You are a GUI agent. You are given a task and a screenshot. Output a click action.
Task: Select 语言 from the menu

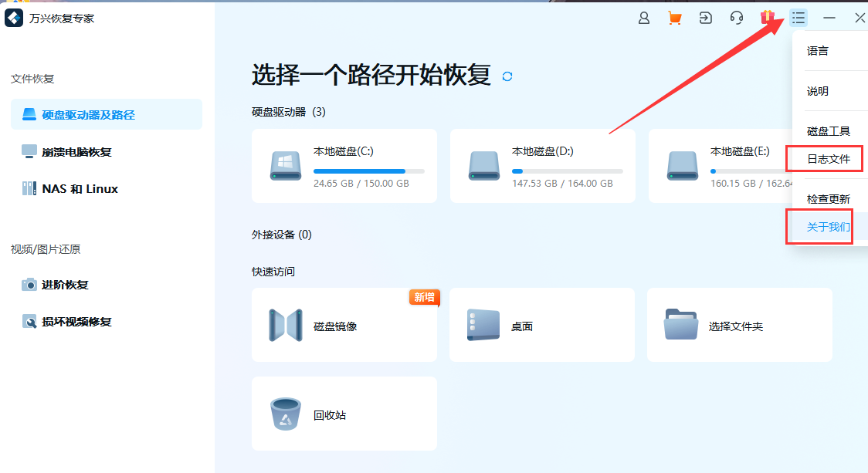pyautogui.click(x=818, y=51)
